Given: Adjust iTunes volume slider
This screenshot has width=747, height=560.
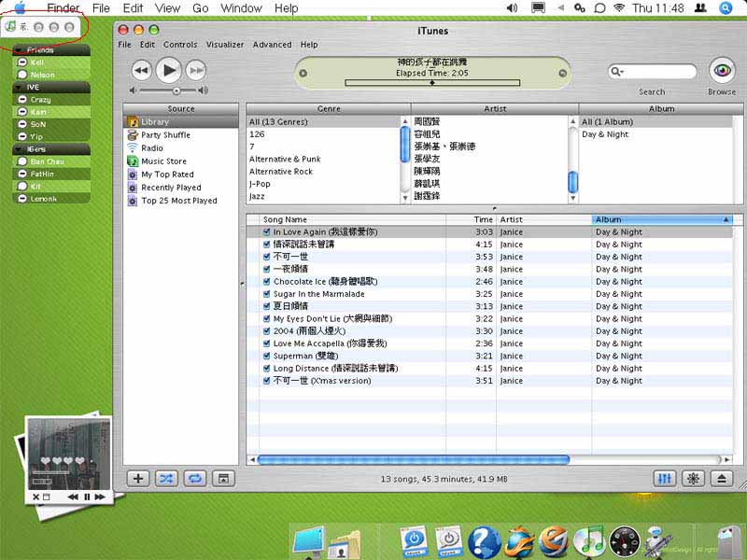Looking at the screenshot, I should tap(176, 91).
